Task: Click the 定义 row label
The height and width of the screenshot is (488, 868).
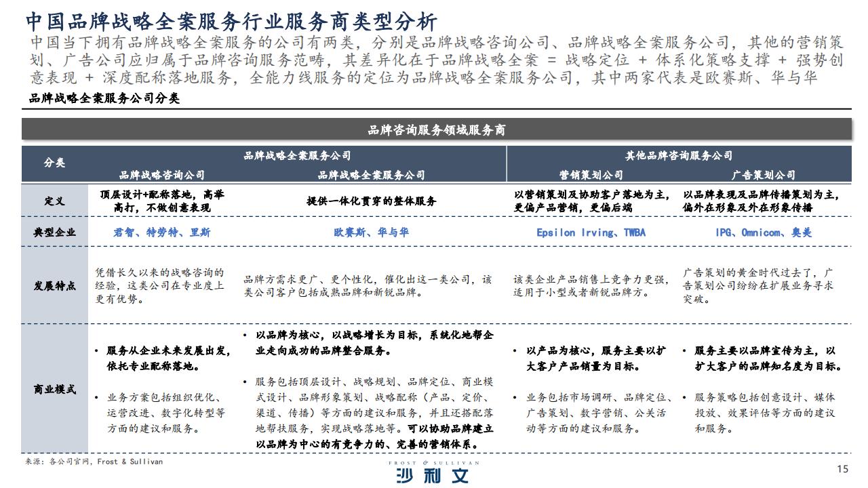Action: 55,201
